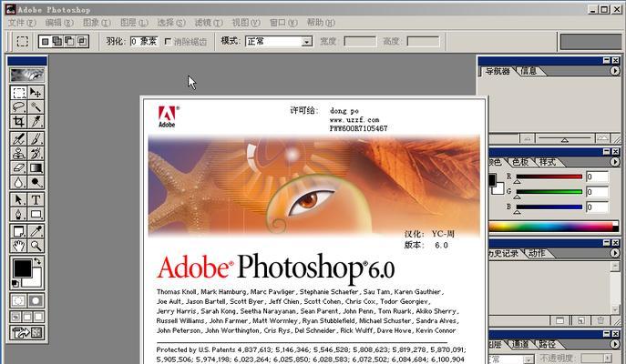Switch to the 动作 tab
Viewport: 626px width, 364px height.
pyautogui.click(x=537, y=253)
